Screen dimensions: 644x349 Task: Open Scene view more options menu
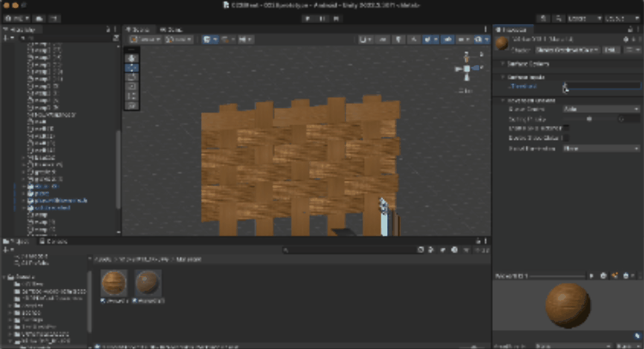click(485, 29)
